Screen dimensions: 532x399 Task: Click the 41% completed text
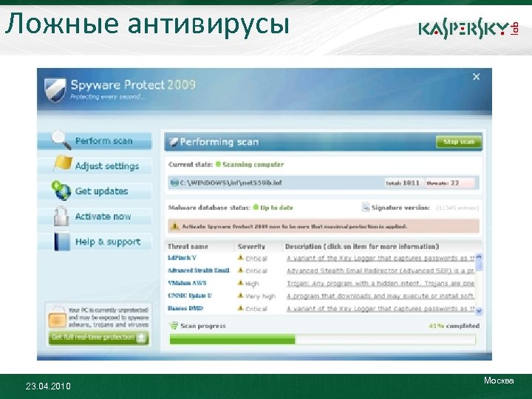454,326
